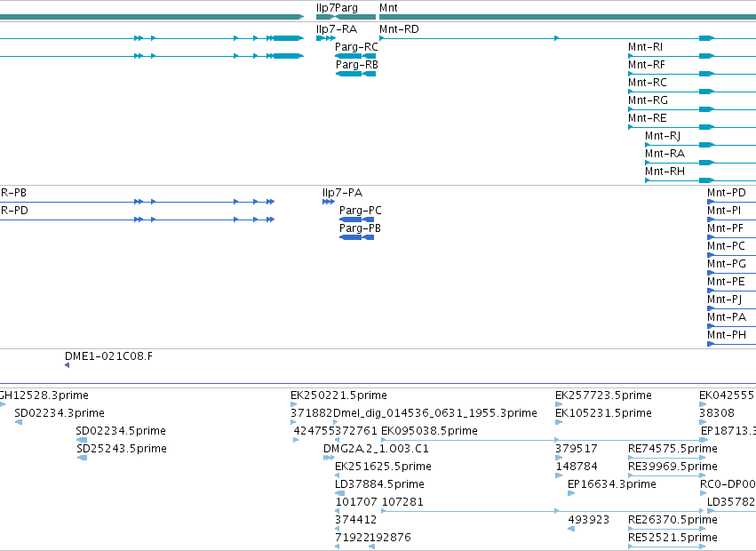The image size is (756, 551).
Task: Choose the Mnt-RJ transcript label
Action: click(x=663, y=136)
